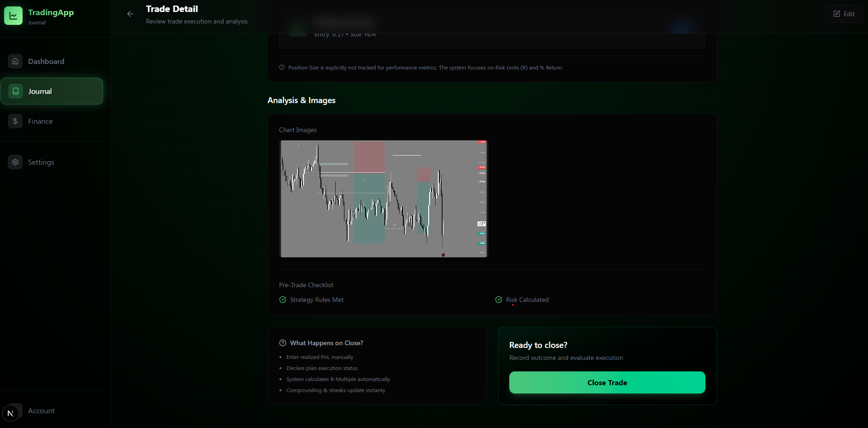The image size is (868, 428).
Task: Click the TradingApp chart logo icon
Action: point(13,15)
